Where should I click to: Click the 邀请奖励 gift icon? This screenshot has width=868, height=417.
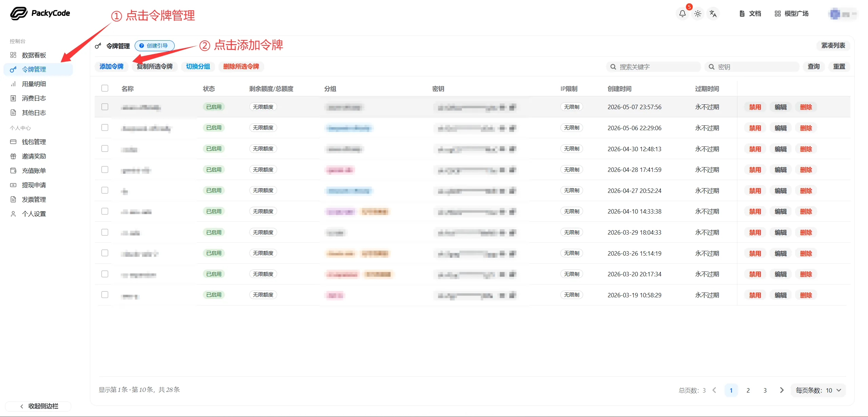pos(13,156)
